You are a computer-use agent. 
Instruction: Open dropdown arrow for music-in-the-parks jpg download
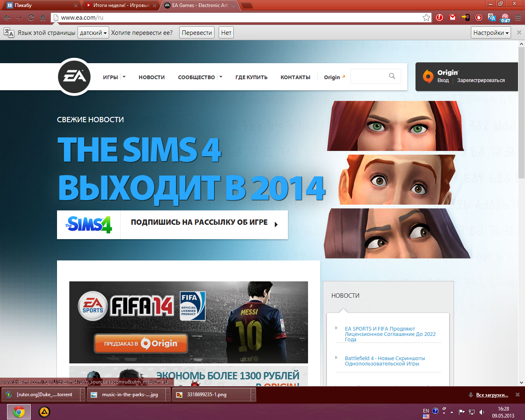pyautogui.click(x=168, y=395)
